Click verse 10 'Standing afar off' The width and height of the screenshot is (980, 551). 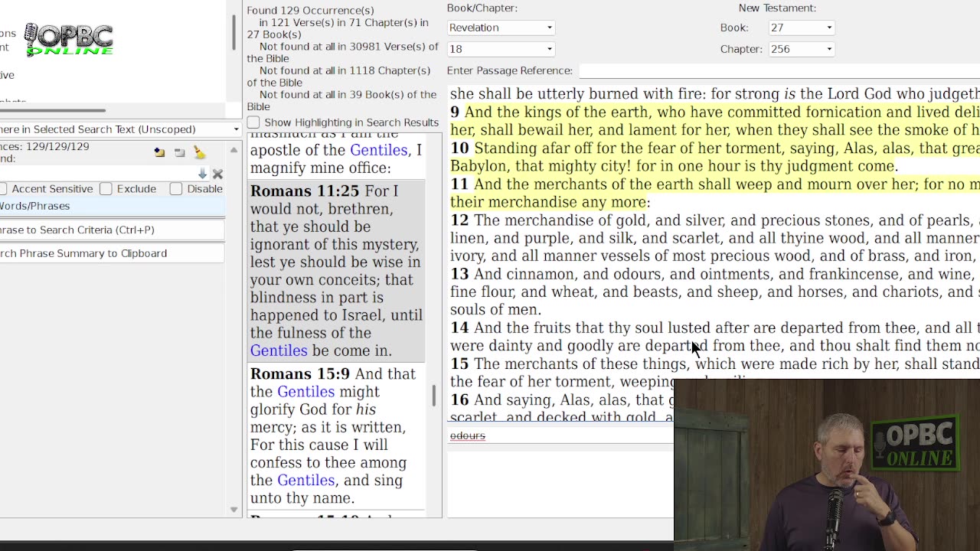[715, 157]
